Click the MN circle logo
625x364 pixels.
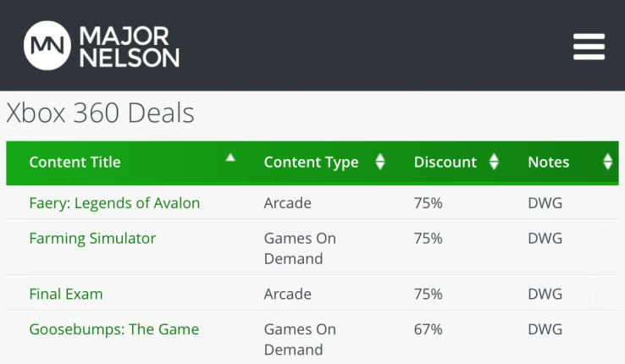pos(47,46)
